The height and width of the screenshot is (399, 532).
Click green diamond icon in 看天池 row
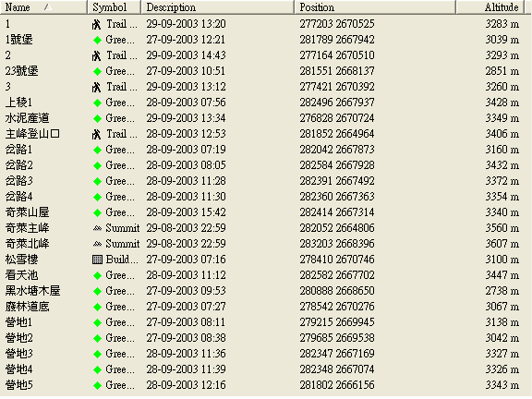point(97,276)
